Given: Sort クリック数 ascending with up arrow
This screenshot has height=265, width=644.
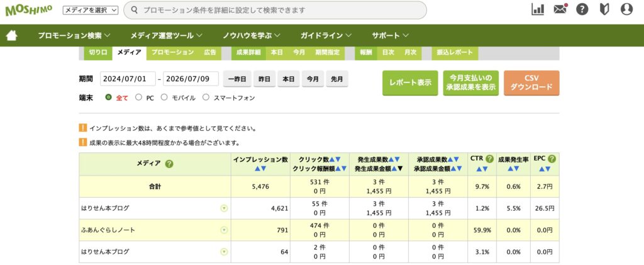Looking at the screenshot, I should coord(332,159).
